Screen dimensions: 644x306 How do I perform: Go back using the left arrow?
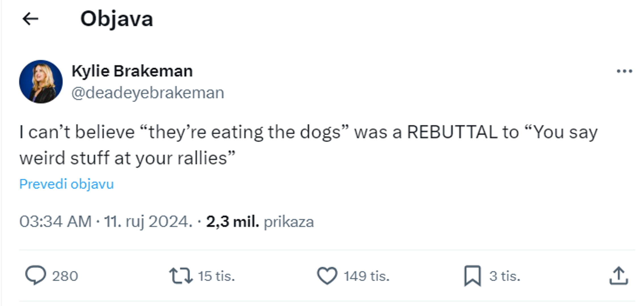(30, 19)
